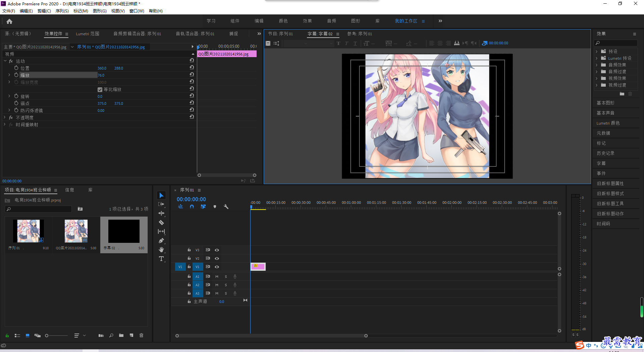Click the Effects panel search field
644x352 pixels.
pos(616,43)
